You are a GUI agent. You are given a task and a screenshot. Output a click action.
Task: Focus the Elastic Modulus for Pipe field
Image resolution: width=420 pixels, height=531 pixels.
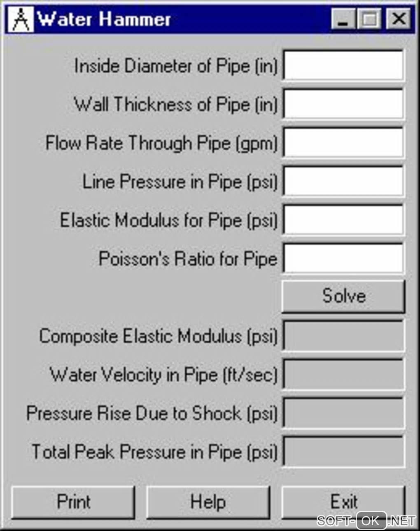[343, 220]
